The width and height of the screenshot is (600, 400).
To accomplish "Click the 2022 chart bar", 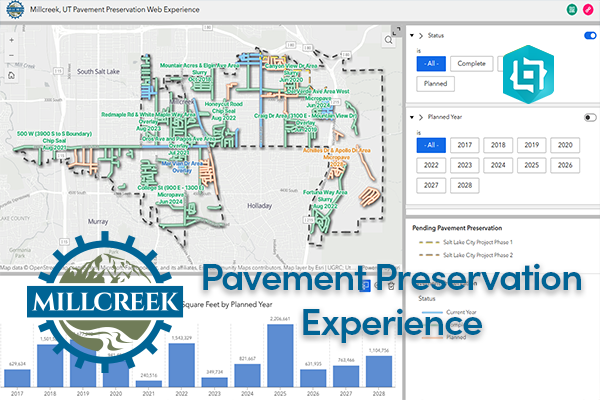I will point(181,365).
